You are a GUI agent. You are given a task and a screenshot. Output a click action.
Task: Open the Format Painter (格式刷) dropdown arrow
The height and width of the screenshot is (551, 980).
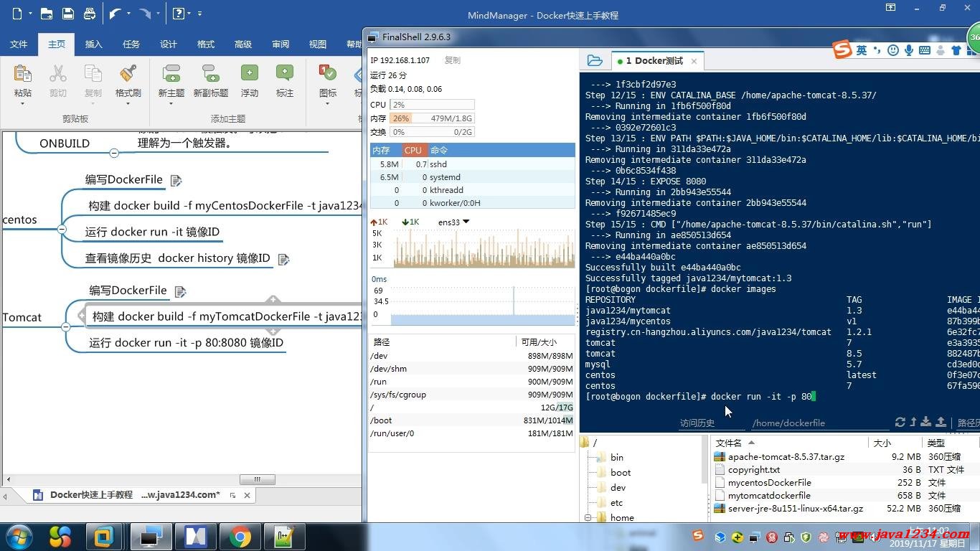pos(128,104)
